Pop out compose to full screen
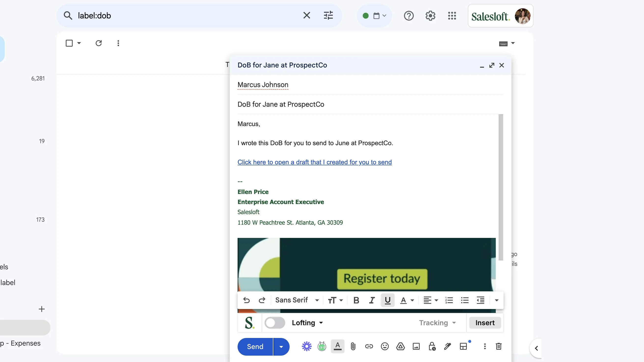The width and height of the screenshot is (644, 362). [x=492, y=65]
